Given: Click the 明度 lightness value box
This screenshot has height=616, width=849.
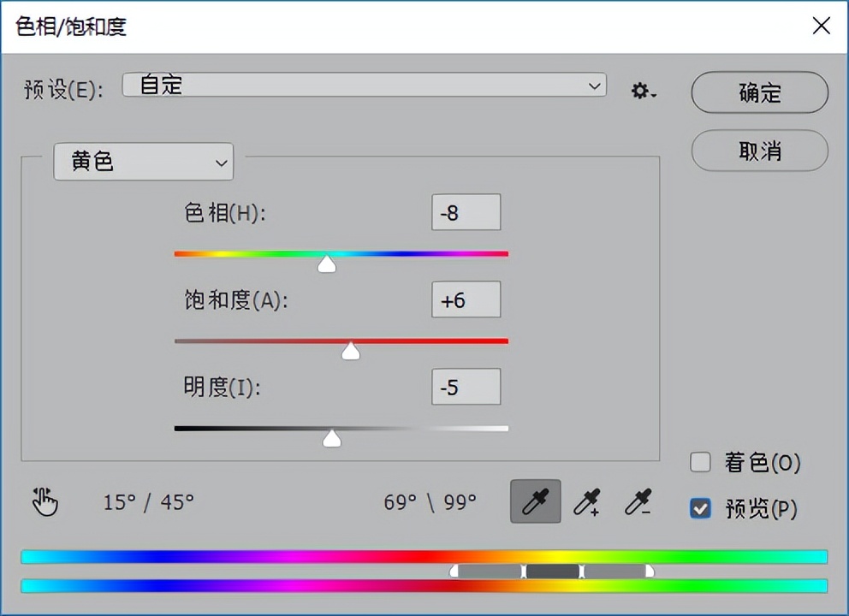Looking at the screenshot, I should pyautogui.click(x=466, y=387).
